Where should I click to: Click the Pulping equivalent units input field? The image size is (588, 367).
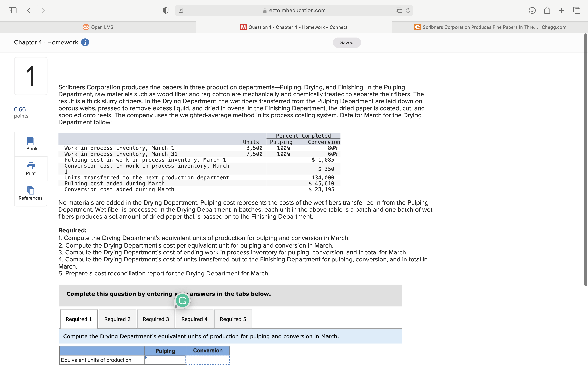point(165,360)
